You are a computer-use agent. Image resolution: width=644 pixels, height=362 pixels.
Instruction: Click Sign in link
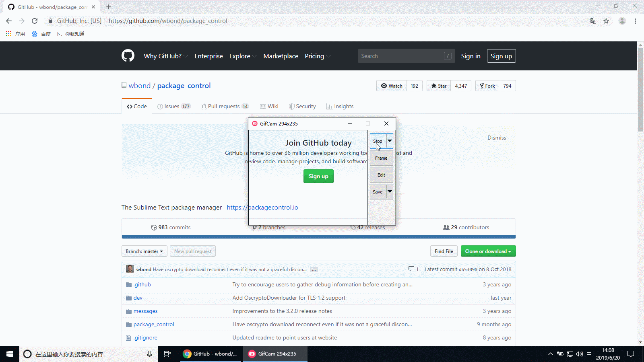[x=471, y=56]
